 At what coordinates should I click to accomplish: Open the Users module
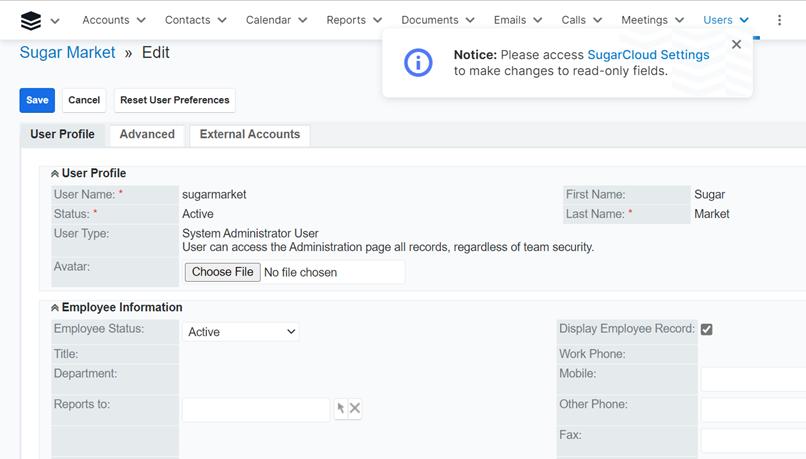(718, 20)
